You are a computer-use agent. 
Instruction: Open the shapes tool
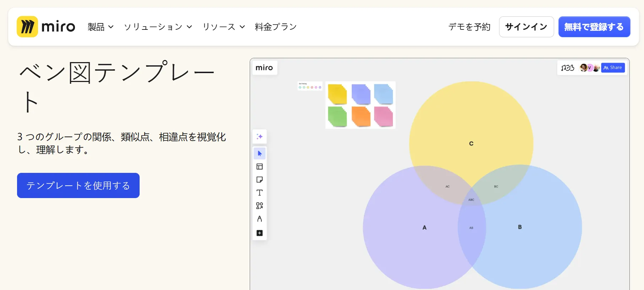click(260, 206)
